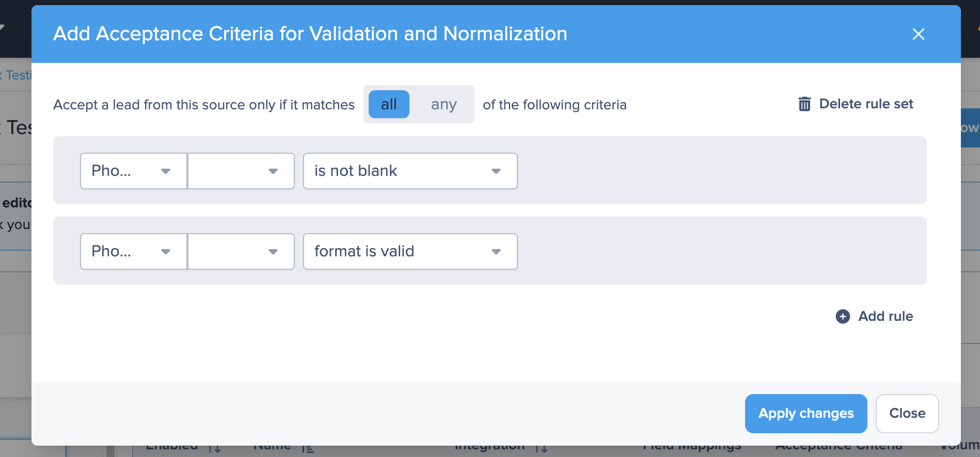This screenshot has width=980, height=457.
Task: Click the trash icon for the rule set
Action: point(804,104)
